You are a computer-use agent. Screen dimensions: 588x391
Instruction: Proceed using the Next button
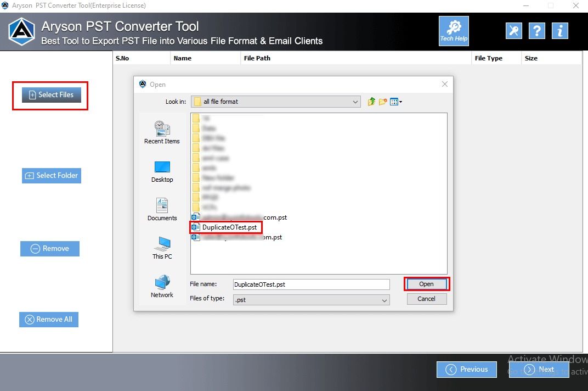pos(539,369)
